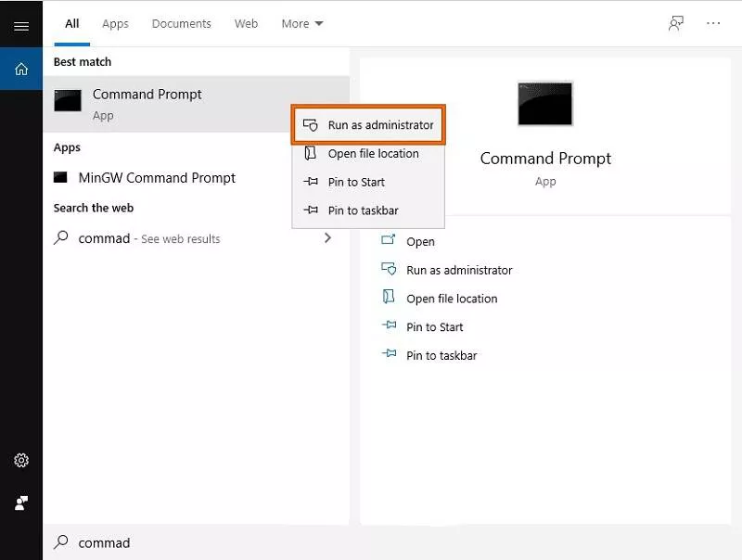This screenshot has height=560, width=742.
Task: Open the three-dot options menu
Action: (713, 24)
